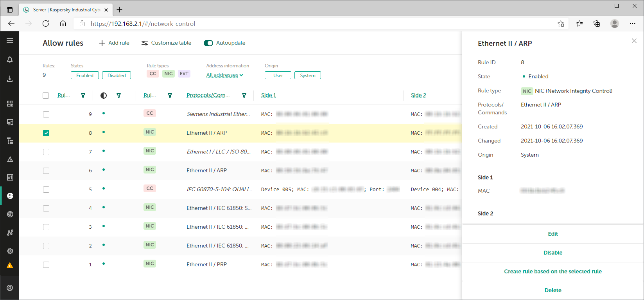The width and height of the screenshot is (644, 300).
Task: Open the notifications bell in sidebar
Action: coord(10,60)
